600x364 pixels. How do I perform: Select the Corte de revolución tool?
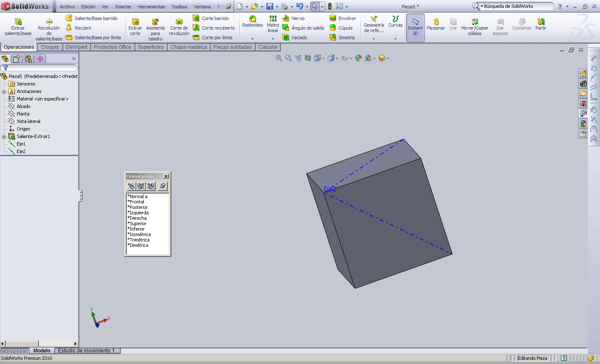(179, 27)
